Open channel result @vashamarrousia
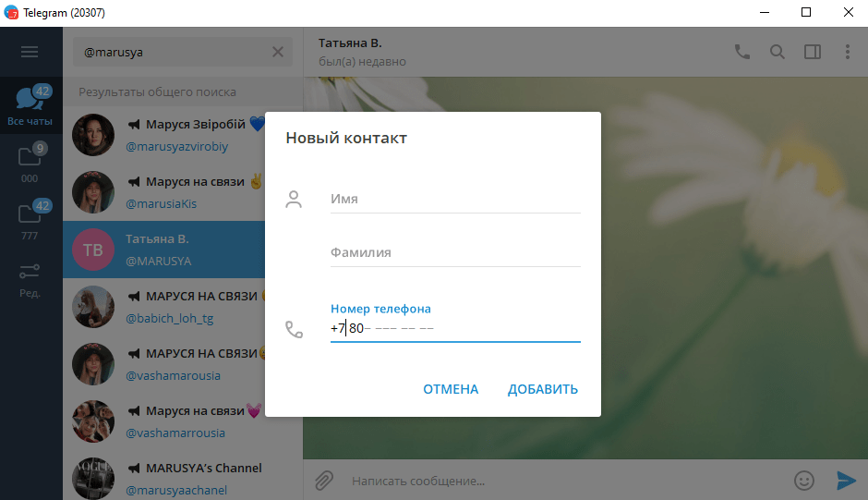This screenshot has height=500, width=868. [164, 421]
